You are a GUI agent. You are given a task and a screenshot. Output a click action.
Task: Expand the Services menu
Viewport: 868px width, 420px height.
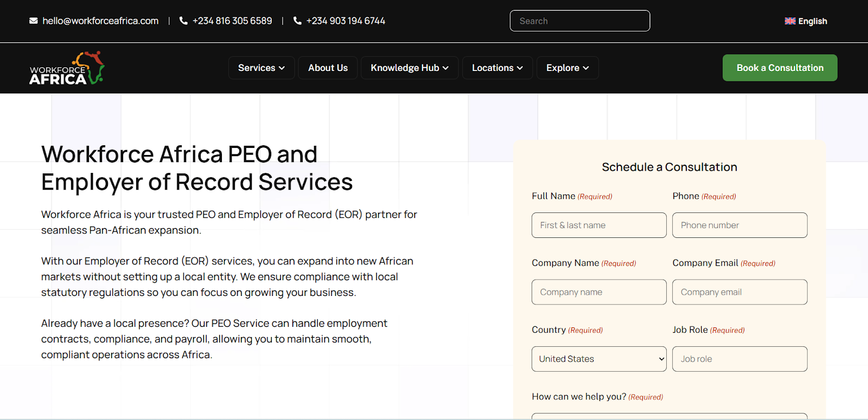(261, 68)
